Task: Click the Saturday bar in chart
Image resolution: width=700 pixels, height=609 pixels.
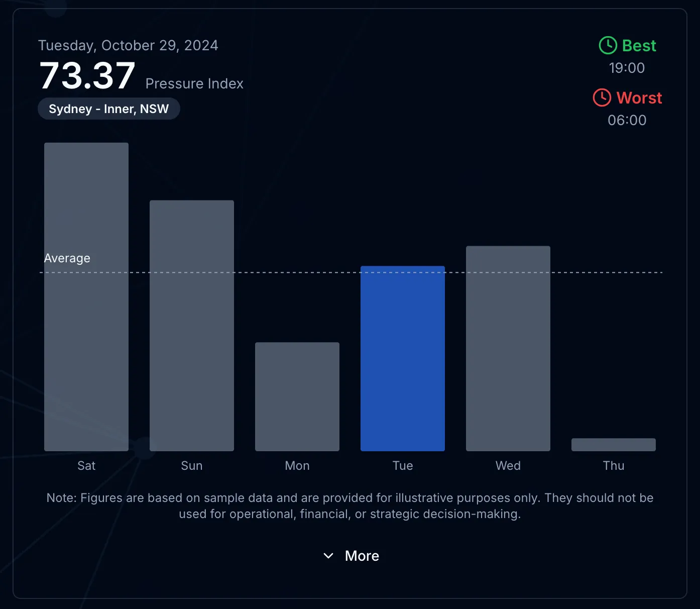Action: (x=86, y=296)
